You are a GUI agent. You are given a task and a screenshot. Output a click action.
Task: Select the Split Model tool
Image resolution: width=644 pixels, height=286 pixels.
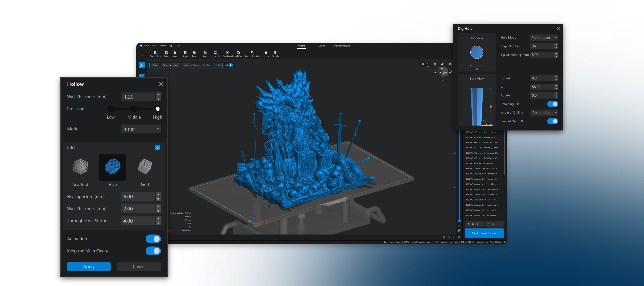point(215,54)
